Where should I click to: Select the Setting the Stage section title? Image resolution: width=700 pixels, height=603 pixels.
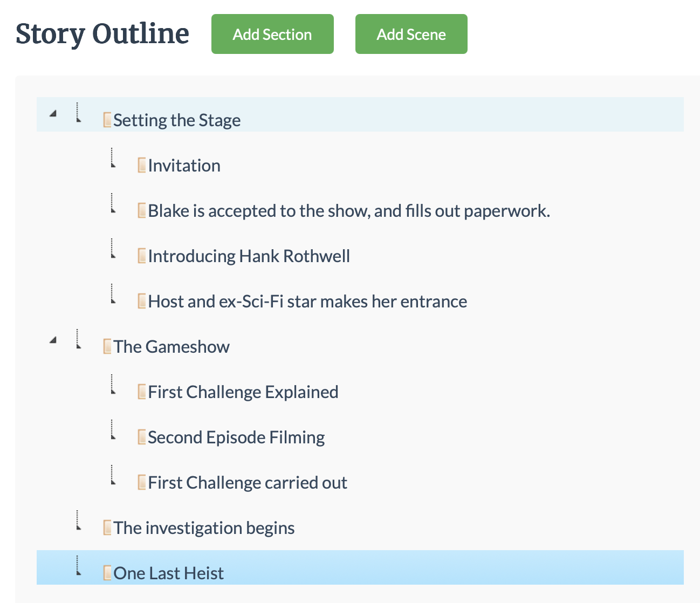tap(177, 120)
